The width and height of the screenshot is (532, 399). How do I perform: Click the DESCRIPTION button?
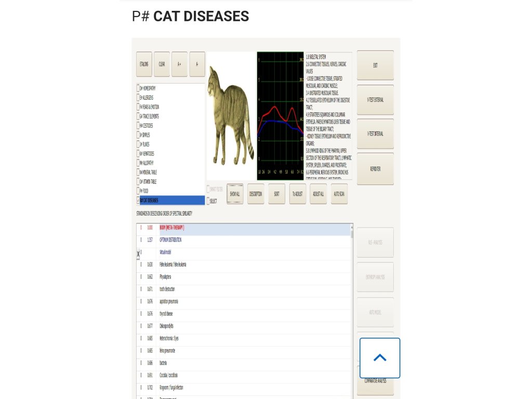[256, 194]
